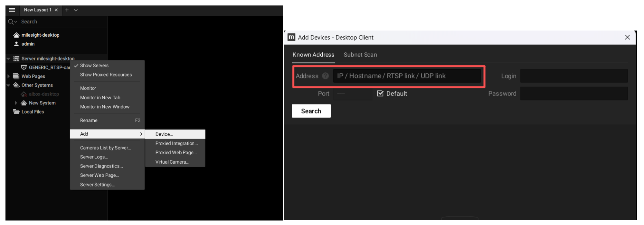The image size is (644, 225).
Task: Click the Password input field
Action: tap(574, 94)
